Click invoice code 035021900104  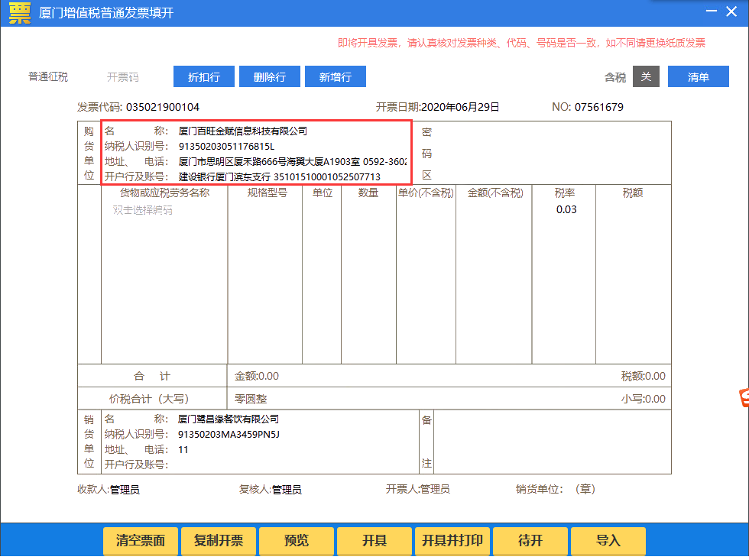(x=163, y=107)
